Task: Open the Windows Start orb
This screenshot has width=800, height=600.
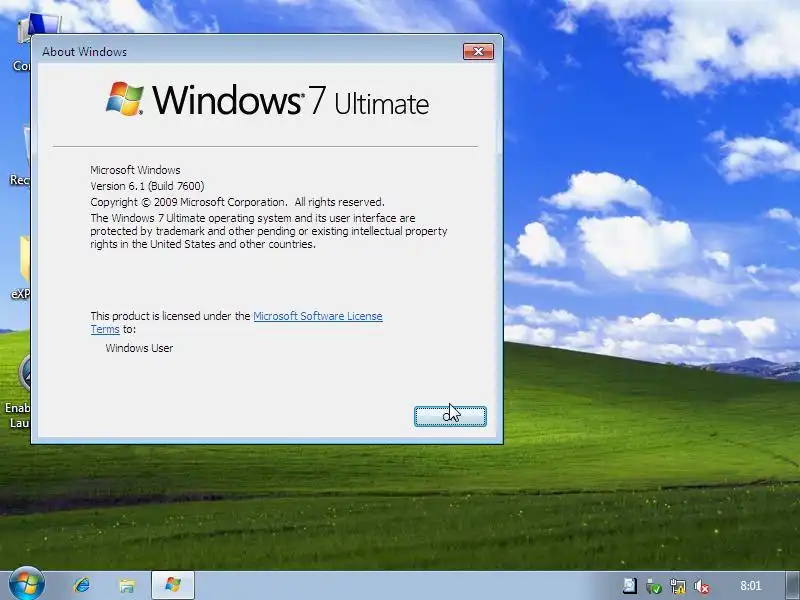Action: pyautogui.click(x=27, y=584)
